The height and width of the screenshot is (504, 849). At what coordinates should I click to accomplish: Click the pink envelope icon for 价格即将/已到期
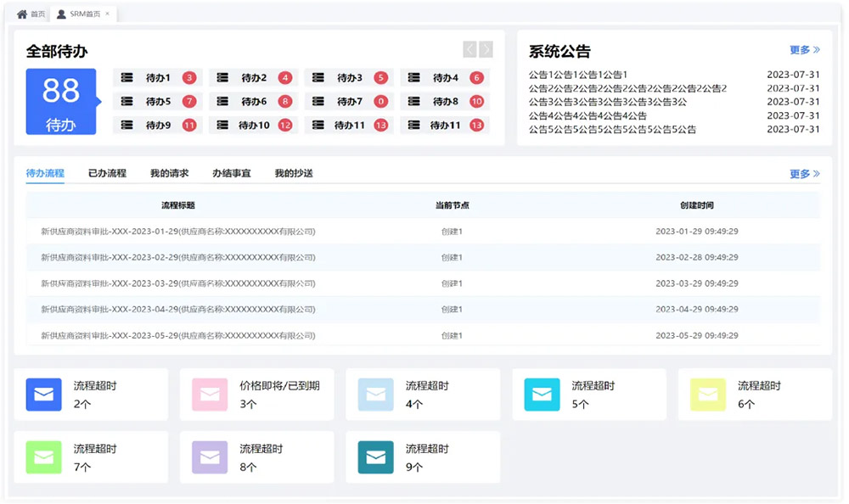pos(210,395)
